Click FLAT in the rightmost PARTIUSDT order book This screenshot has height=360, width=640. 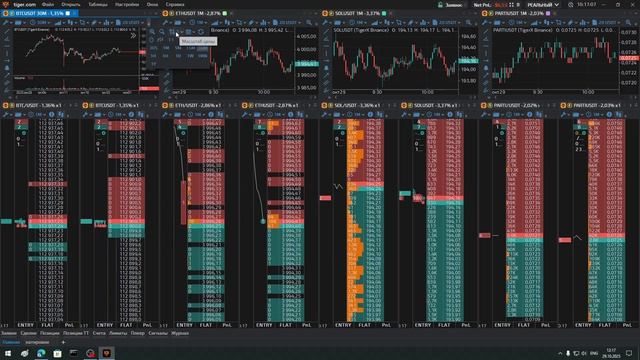(x=605, y=325)
